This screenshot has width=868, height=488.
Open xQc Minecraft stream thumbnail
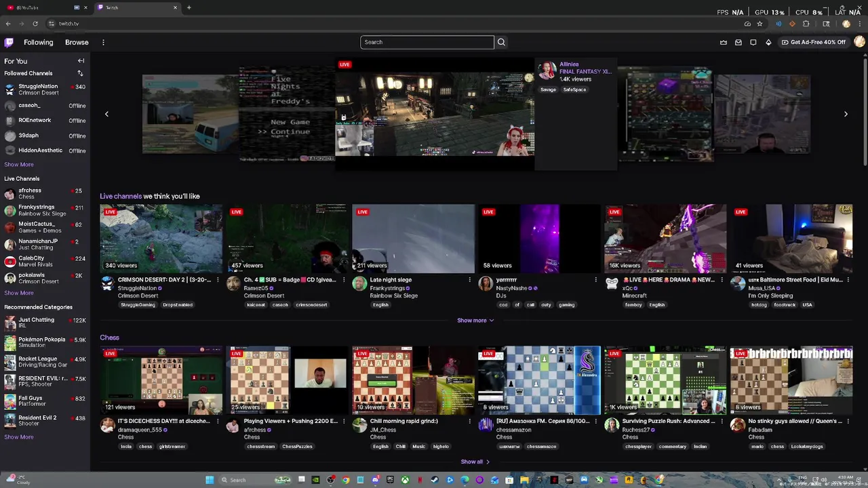(x=665, y=239)
